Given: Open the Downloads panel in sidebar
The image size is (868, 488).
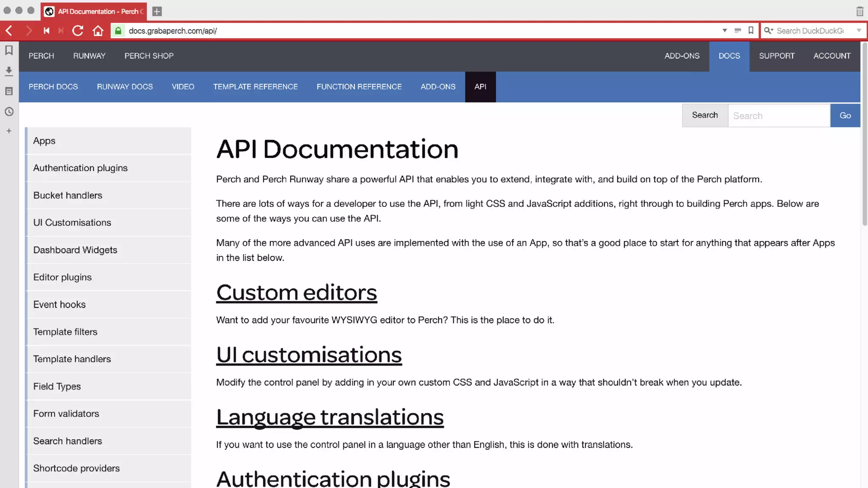Looking at the screenshot, I should (x=9, y=71).
